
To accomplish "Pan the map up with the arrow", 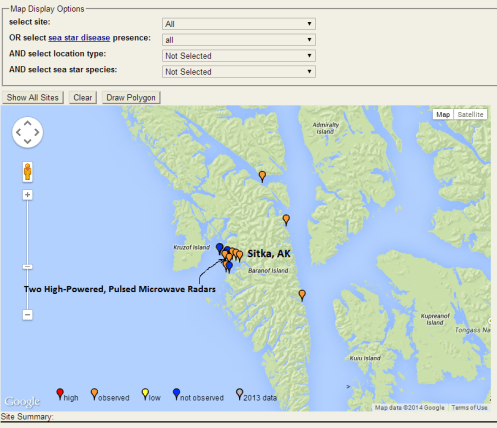I will 28,123.
